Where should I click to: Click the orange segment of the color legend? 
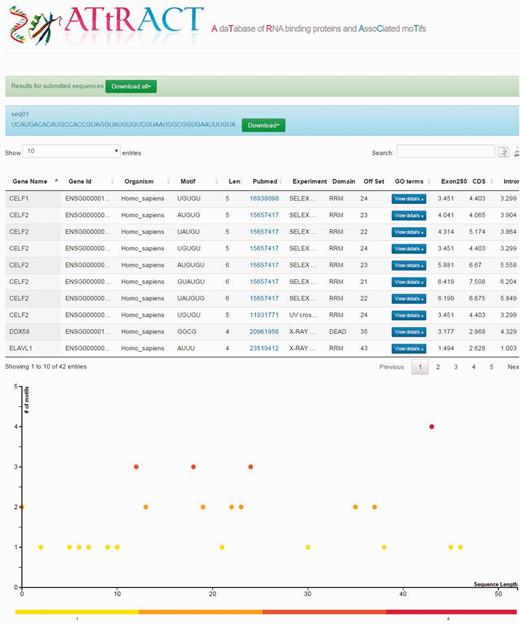(201, 612)
